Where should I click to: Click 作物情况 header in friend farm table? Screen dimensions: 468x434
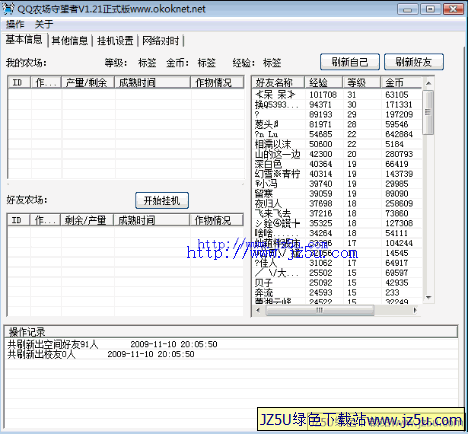216,220
